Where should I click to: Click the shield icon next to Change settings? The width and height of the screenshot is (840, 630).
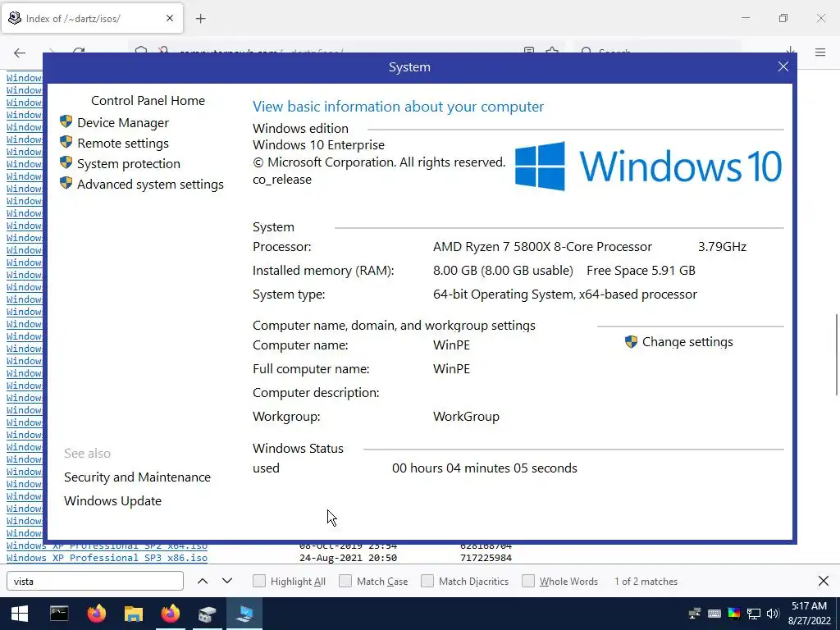tap(631, 341)
